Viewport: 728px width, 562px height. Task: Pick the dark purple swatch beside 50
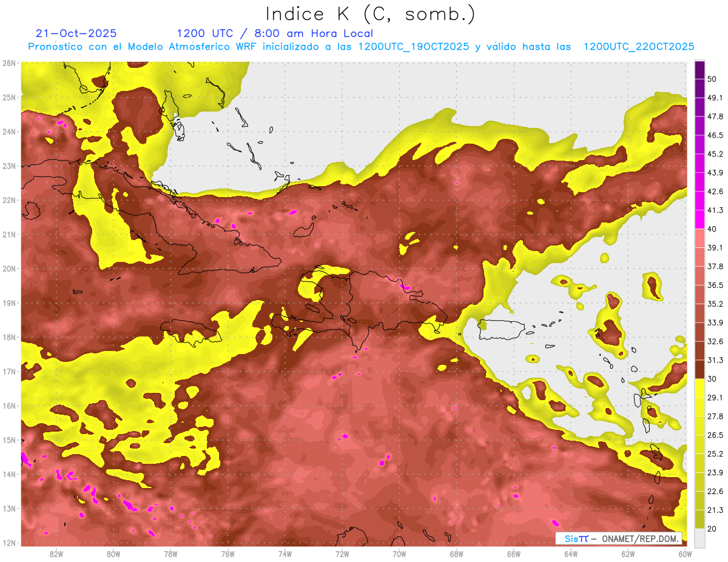coord(699,70)
